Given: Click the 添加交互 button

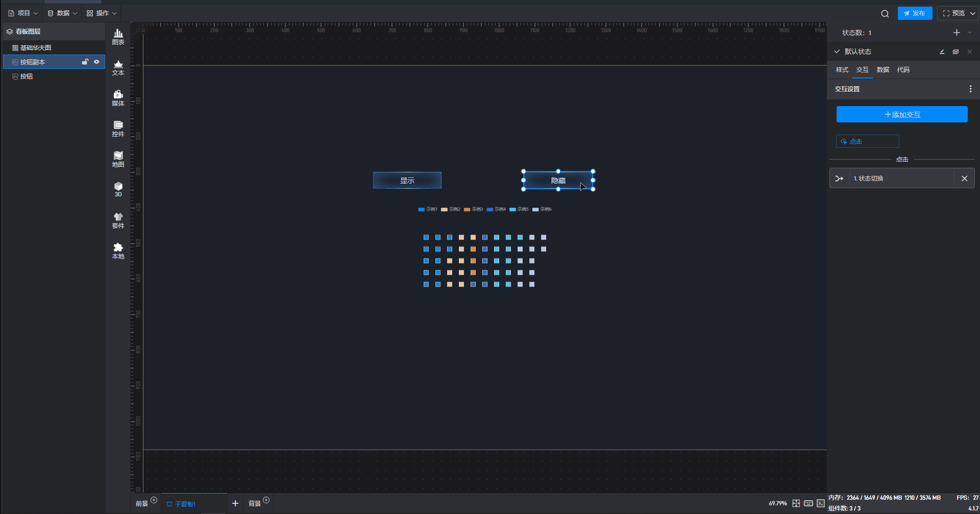Looking at the screenshot, I should (x=902, y=115).
